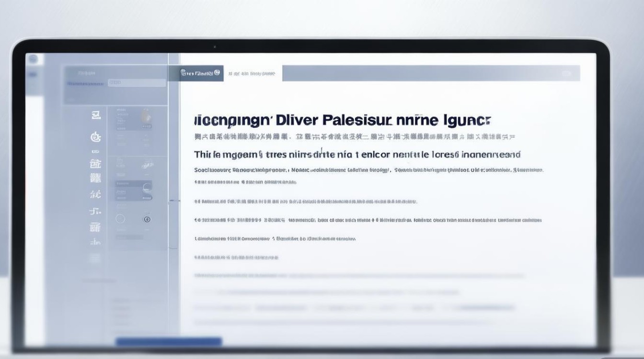
Task: Select the first icon in the sidebar icon column
Action: 96,115
